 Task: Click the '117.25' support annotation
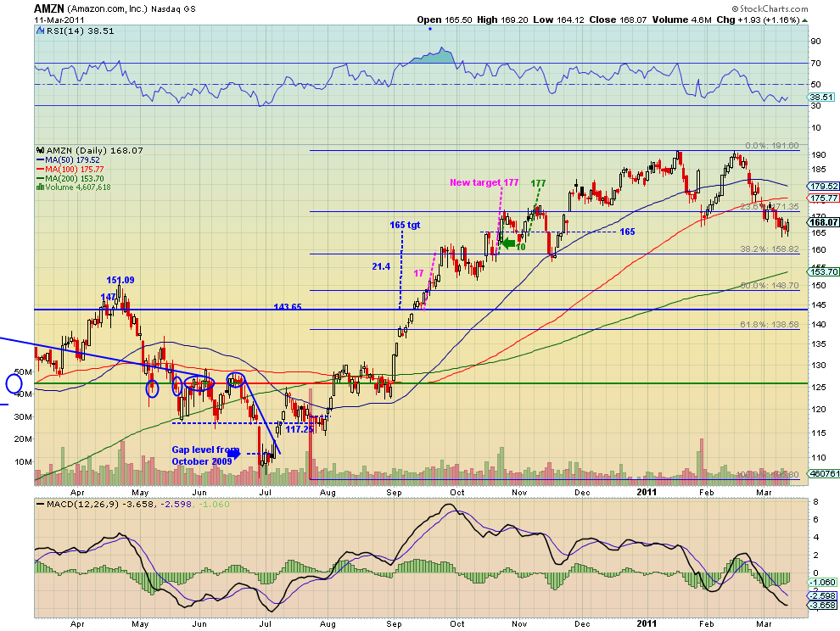click(x=299, y=429)
